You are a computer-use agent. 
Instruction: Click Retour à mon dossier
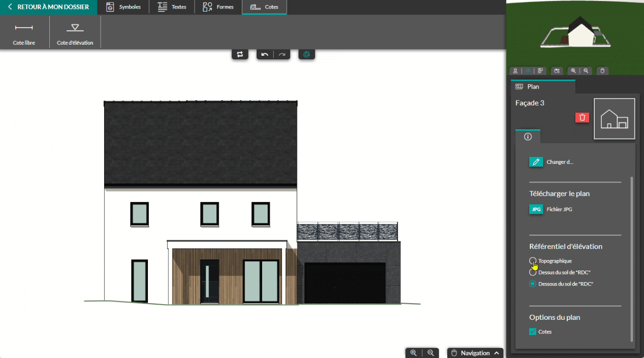point(48,7)
